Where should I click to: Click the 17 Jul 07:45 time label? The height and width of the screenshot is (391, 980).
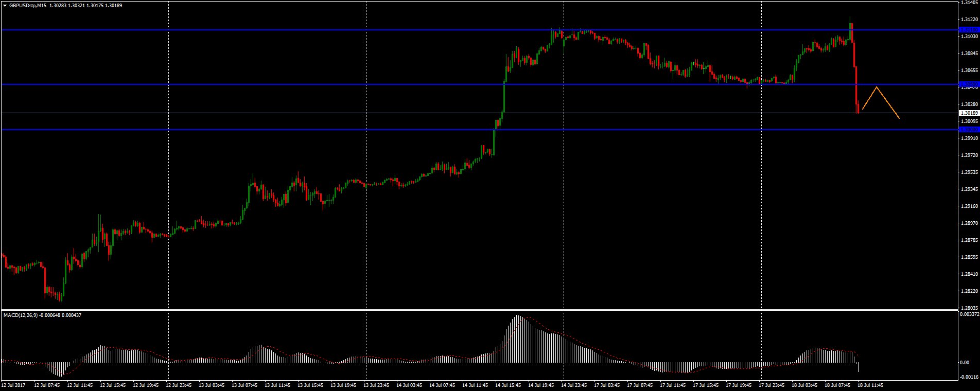pos(640,385)
